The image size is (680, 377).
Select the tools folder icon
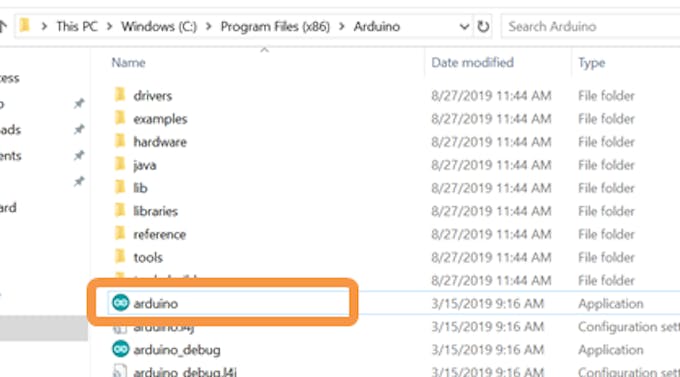click(120, 257)
